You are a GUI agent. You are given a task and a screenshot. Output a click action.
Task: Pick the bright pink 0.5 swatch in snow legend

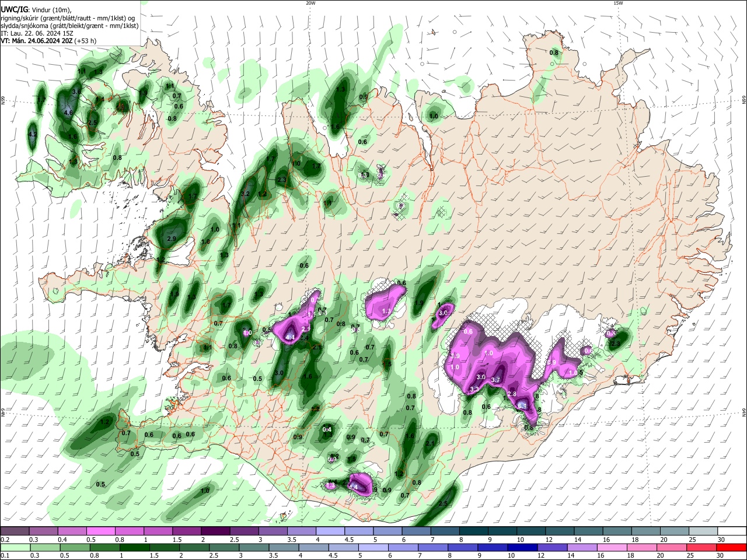point(100,531)
